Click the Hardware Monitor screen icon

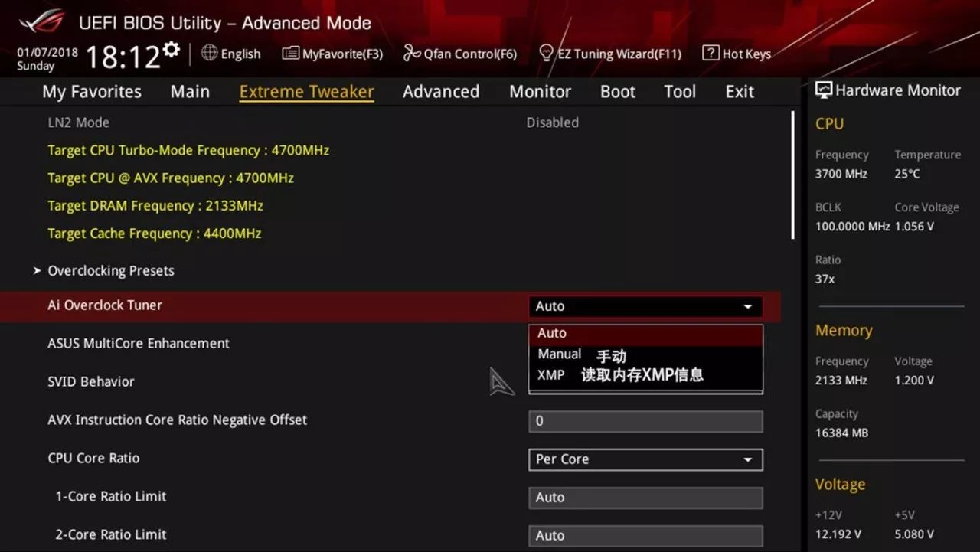pos(824,90)
